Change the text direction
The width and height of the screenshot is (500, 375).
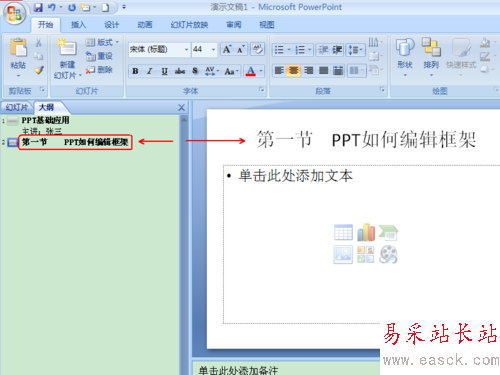(x=375, y=42)
